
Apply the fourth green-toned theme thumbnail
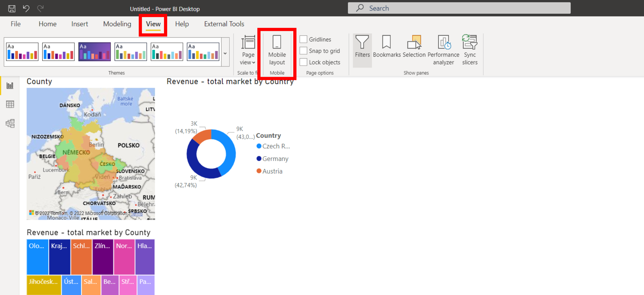tap(130, 52)
